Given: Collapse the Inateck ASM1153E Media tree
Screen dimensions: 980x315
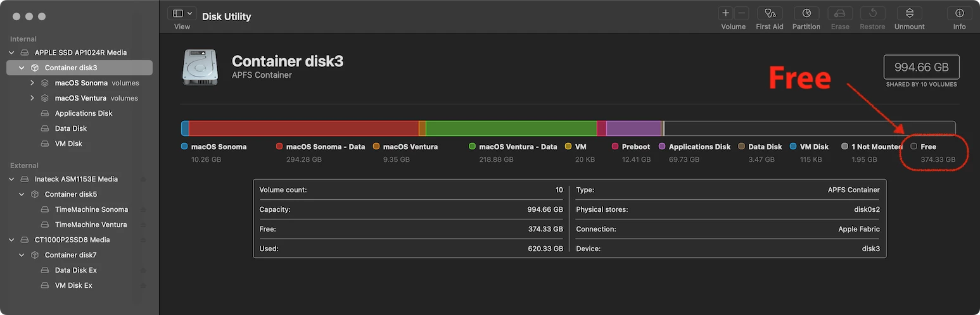Looking at the screenshot, I should coord(11,179).
